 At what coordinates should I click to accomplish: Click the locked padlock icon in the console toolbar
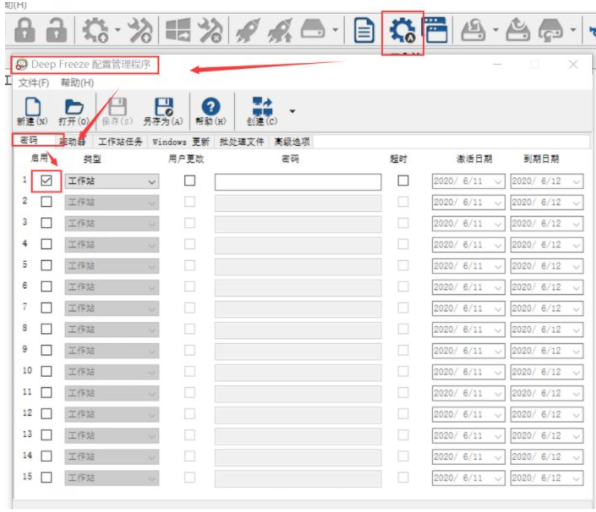pos(25,30)
